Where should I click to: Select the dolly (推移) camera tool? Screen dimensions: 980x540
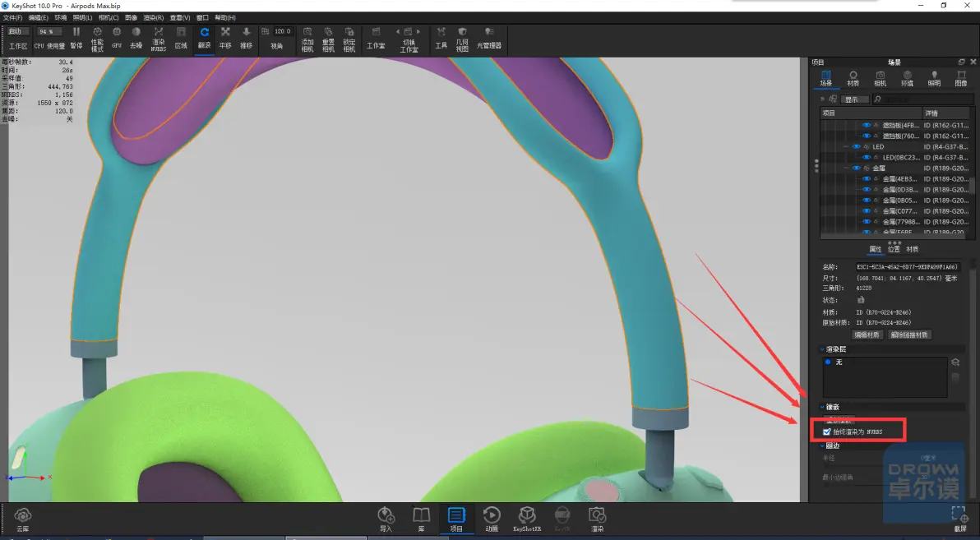pos(247,38)
